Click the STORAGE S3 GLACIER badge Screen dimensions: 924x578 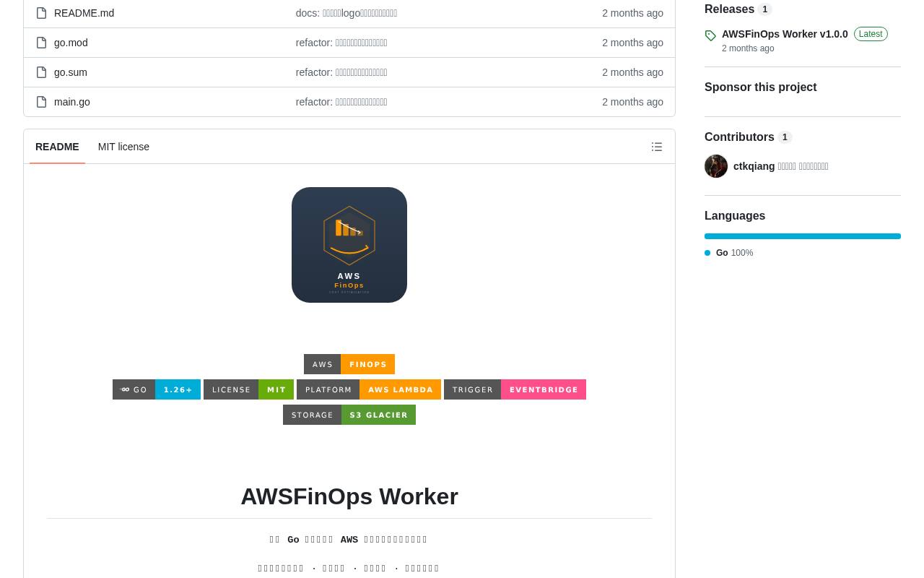tap(349, 415)
